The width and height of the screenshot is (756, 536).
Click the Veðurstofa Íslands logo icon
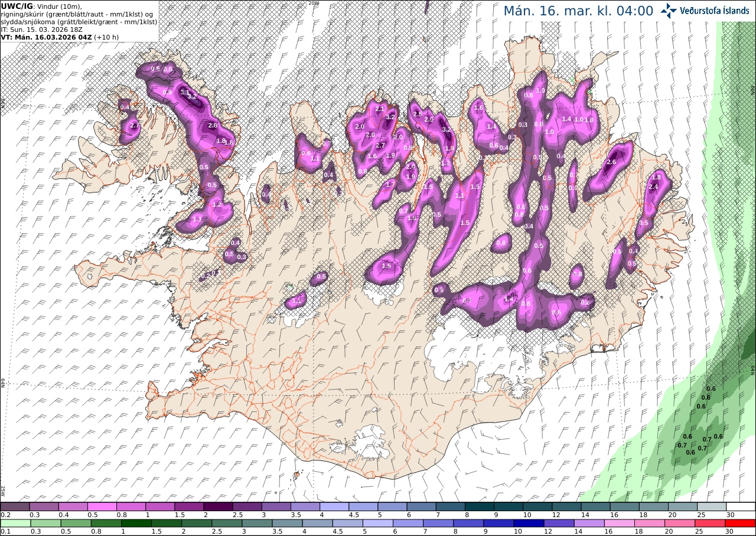point(669,11)
